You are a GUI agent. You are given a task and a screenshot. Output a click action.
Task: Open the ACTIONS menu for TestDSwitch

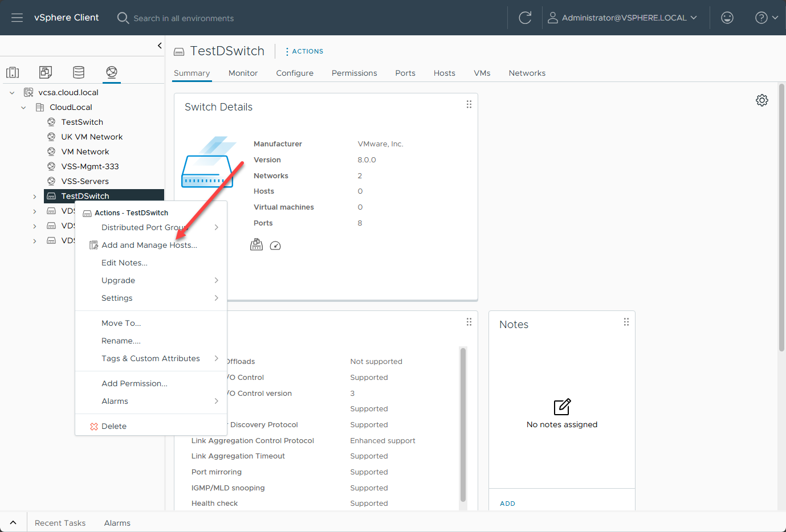click(x=304, y=51)
